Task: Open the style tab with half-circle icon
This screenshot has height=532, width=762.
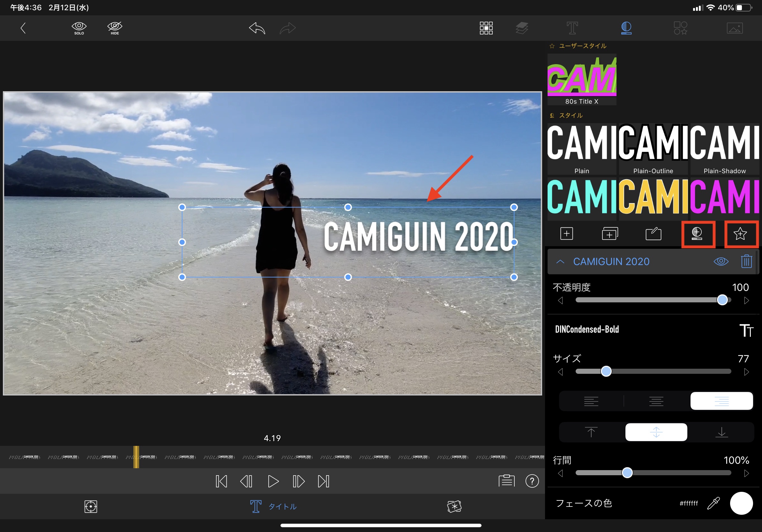Action: click(626, 28)
